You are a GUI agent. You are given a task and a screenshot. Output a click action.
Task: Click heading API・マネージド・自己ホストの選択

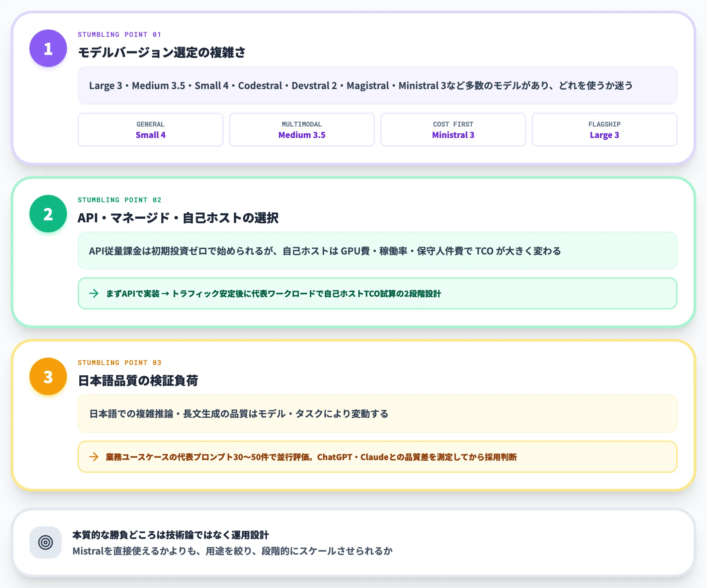[x=178, y=218]
